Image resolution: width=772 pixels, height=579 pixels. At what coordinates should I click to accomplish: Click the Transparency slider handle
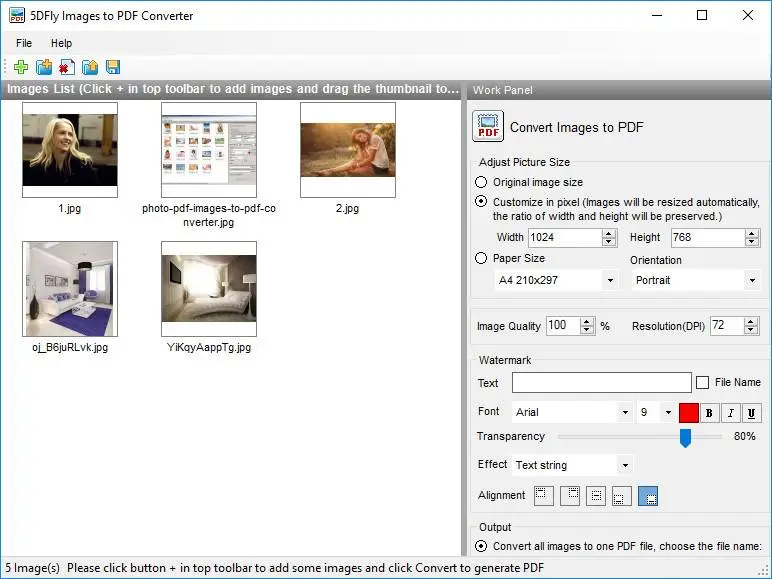(x=685, y=437)
